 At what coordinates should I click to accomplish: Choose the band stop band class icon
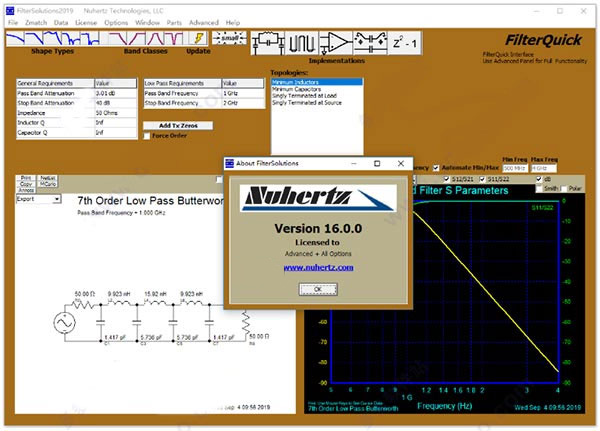coord(174,39)
